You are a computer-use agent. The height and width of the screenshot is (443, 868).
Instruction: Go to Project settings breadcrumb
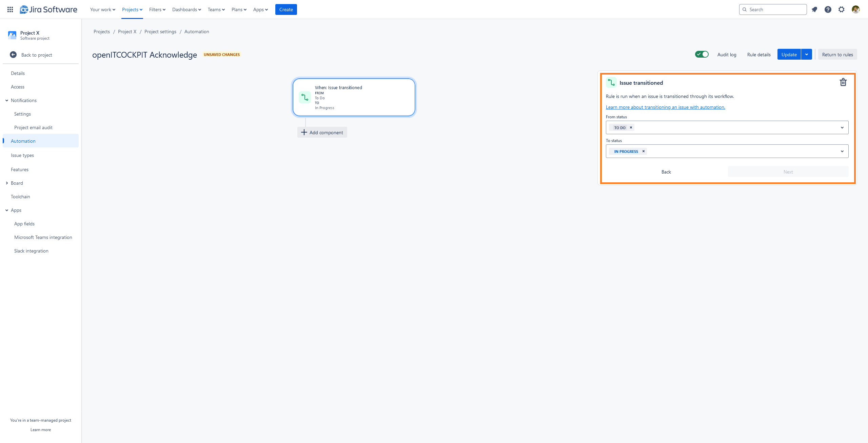click(x=160, y=32)
